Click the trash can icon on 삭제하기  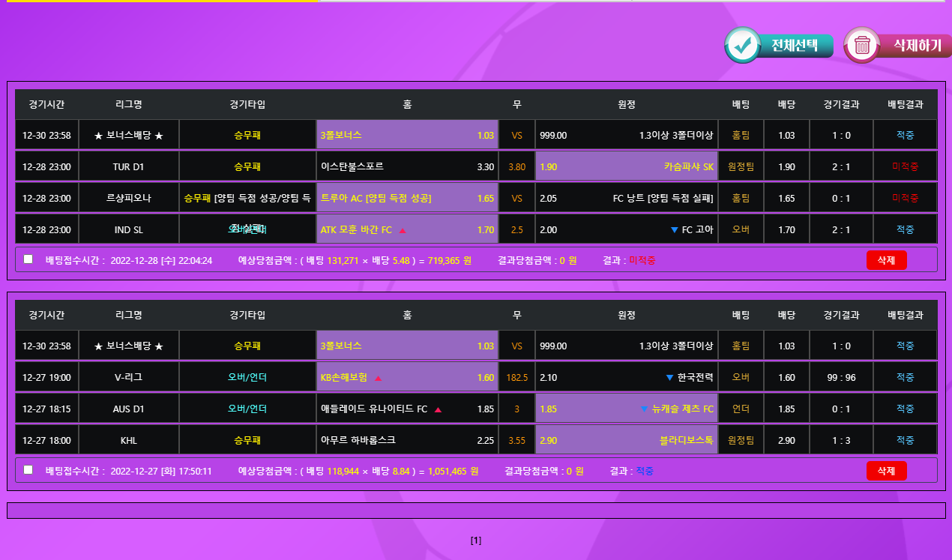pyautogui.click(x=862, y=45)
